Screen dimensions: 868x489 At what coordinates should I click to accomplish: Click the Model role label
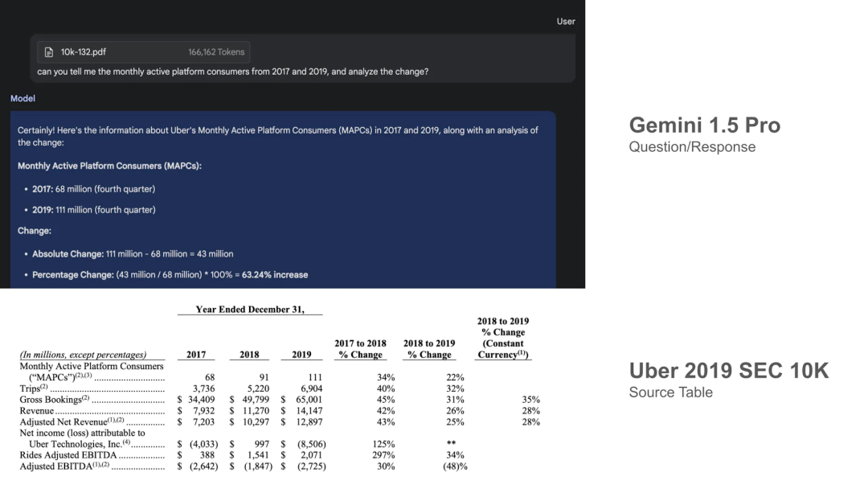click(23, 98)
